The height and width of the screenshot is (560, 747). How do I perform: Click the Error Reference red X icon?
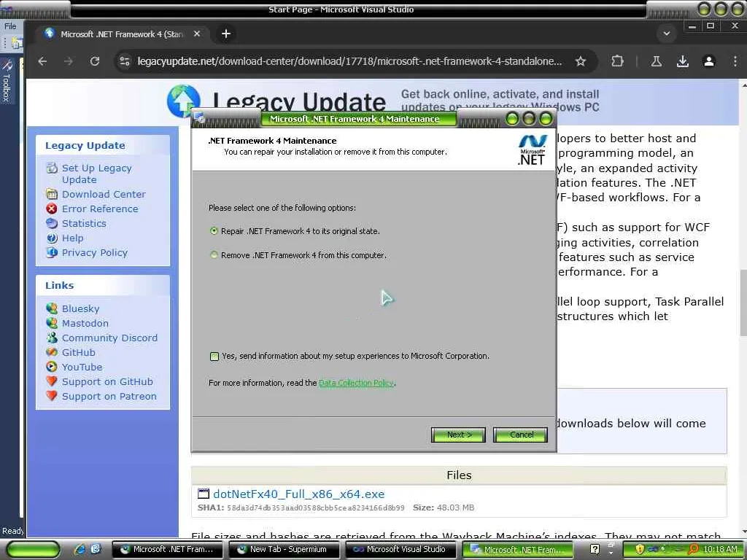tap(52, 209)
